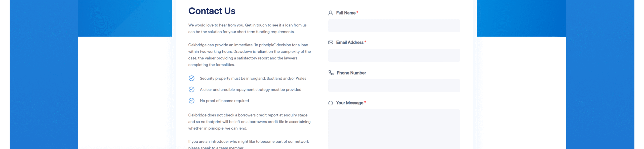644x149 pixels.
Task: Click the Your Message label
Action: pos(349,103)
